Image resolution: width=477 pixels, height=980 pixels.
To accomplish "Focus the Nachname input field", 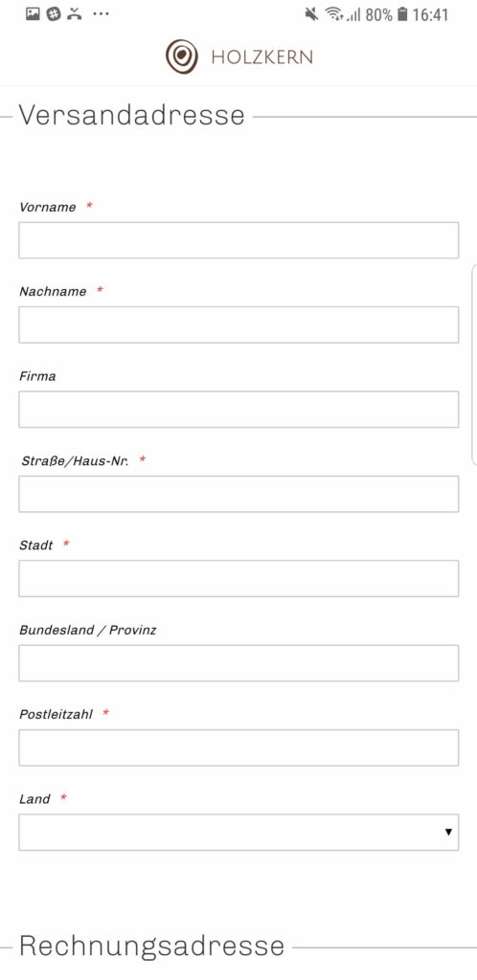I will [x=238, y=324].
